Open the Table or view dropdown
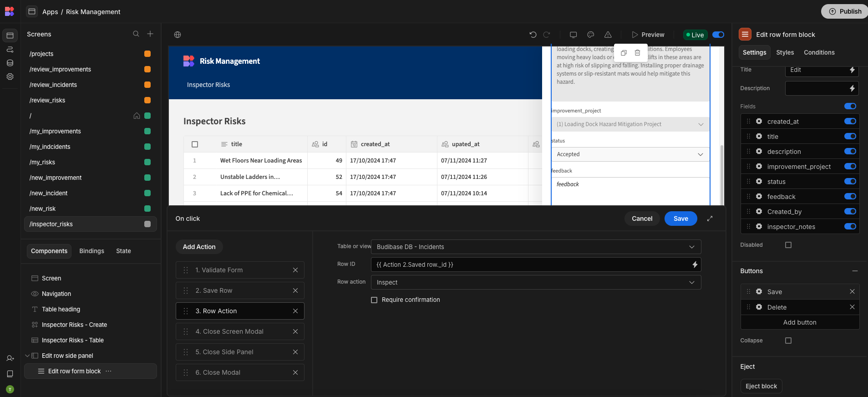This screenshot has height=397, width=868. point(536,247)
